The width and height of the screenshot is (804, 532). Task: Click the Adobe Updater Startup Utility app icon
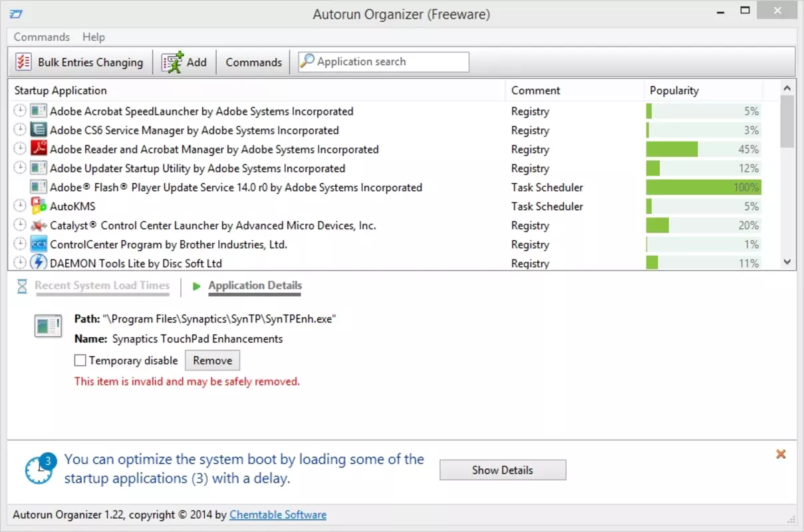(x=39, y=168)
